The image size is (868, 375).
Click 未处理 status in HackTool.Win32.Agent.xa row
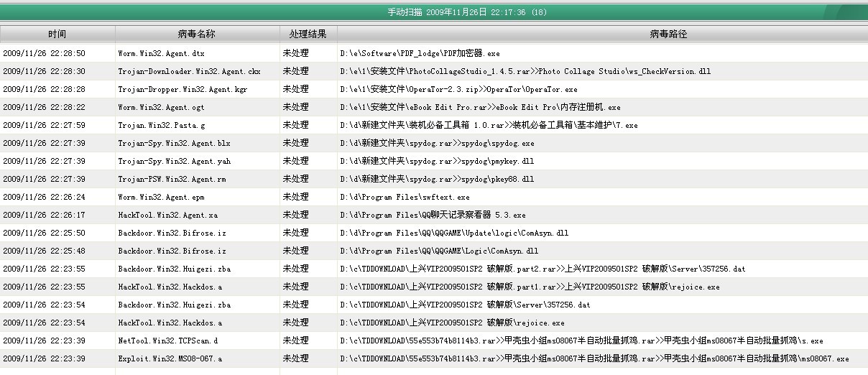[x=295, y=215]
